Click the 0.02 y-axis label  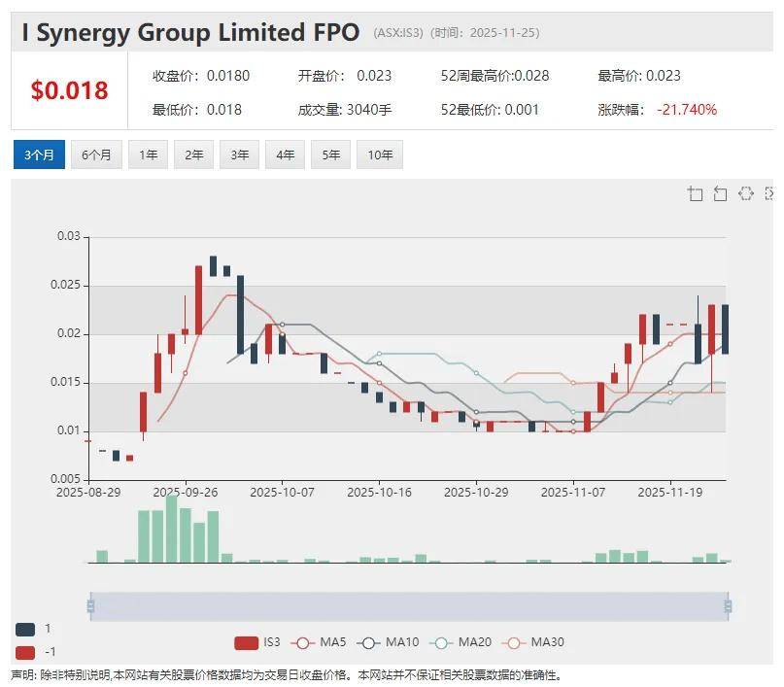point(69,333)
